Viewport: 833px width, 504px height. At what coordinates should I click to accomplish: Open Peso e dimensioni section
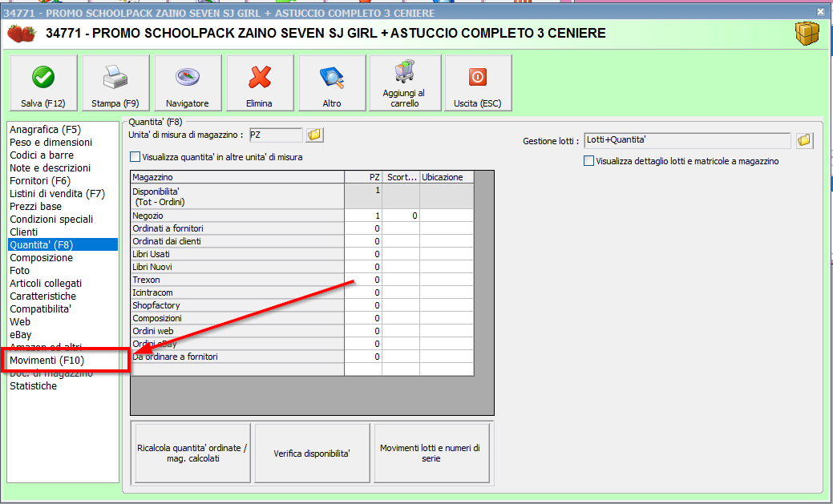point(51,143)
